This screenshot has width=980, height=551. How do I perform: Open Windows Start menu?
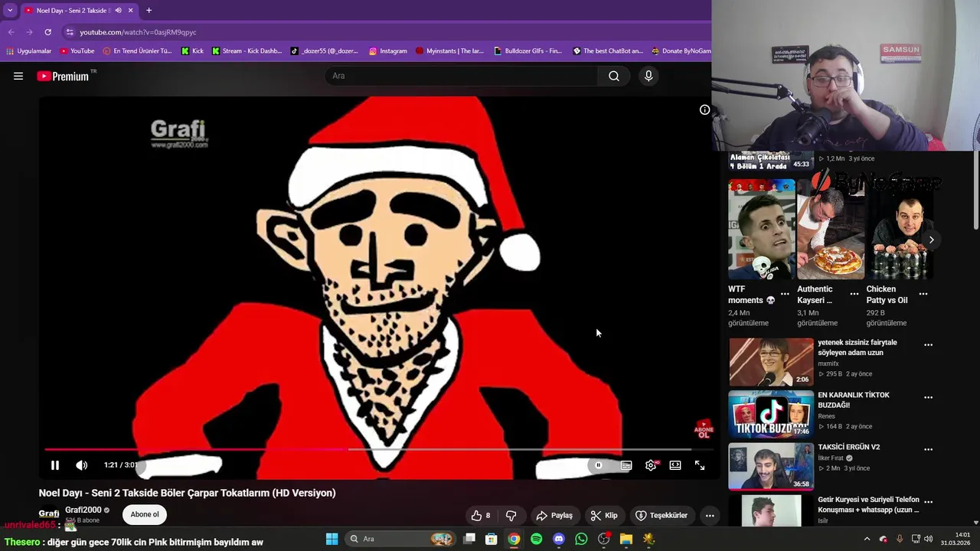click(x=332, y=539)
